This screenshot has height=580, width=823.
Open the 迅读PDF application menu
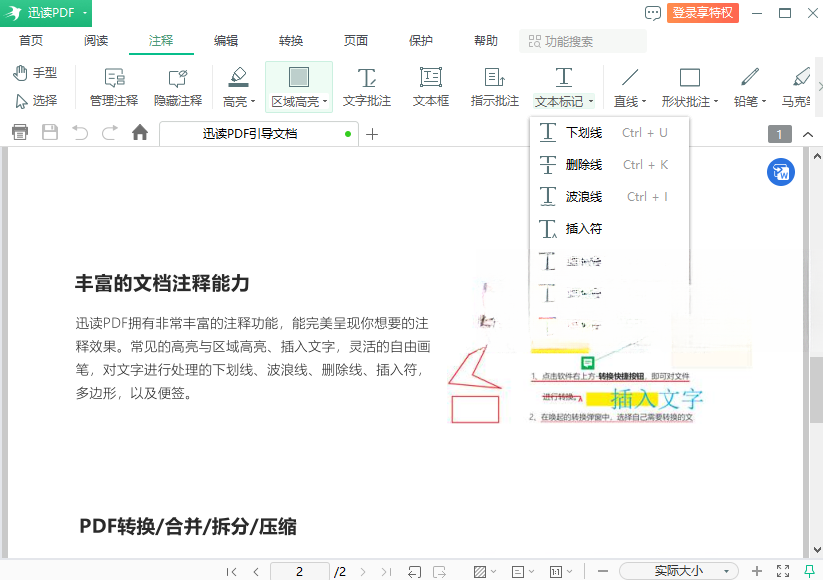tap(46, 13)
